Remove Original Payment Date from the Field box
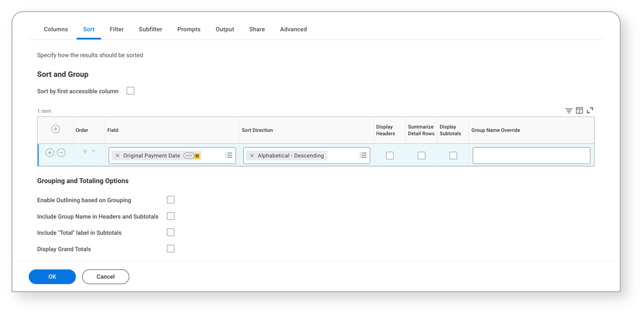The height and width of the screenshot is (315, 644). tap(117, 156)
